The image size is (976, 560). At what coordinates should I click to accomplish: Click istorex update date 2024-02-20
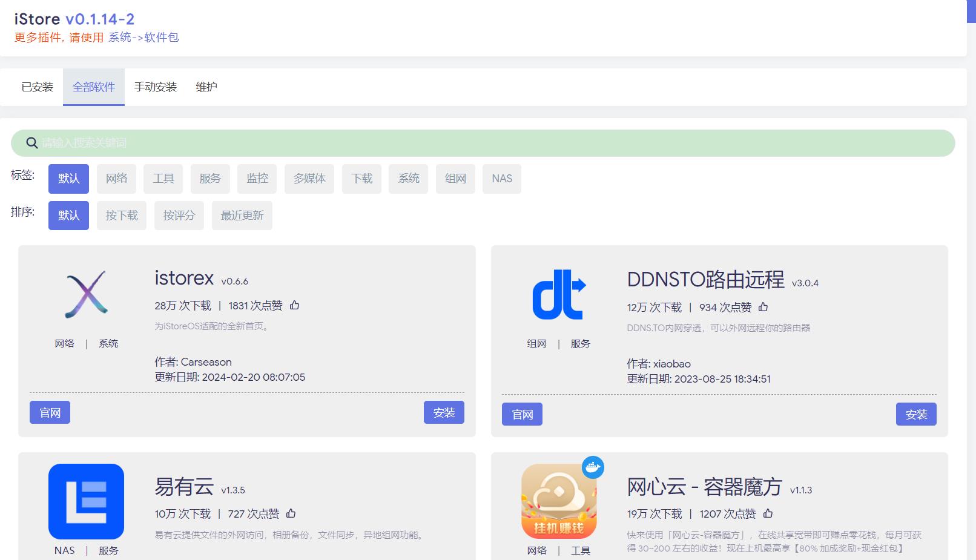[230, 377]
